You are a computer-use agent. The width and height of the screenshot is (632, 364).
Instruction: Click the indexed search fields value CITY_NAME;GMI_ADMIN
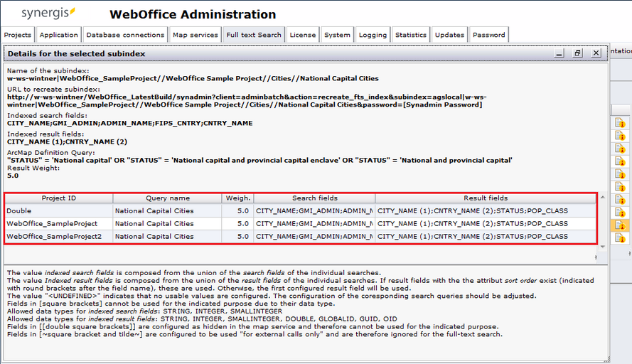click(130, 124)
